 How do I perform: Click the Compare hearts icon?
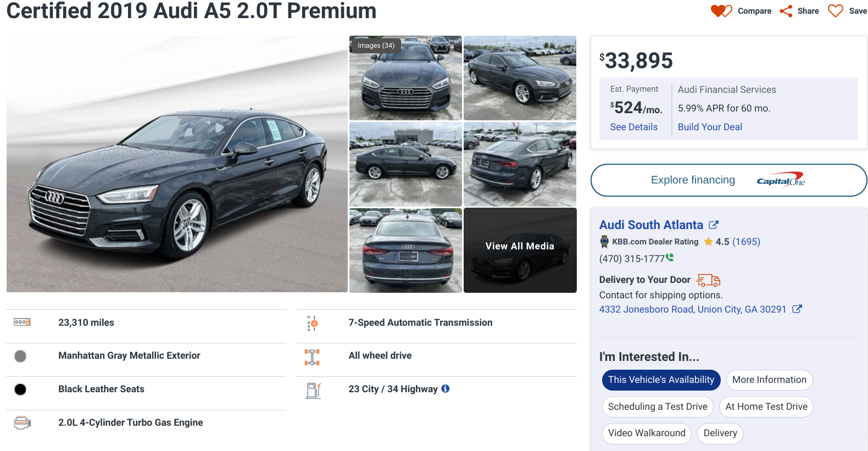[x=721, y=11]
